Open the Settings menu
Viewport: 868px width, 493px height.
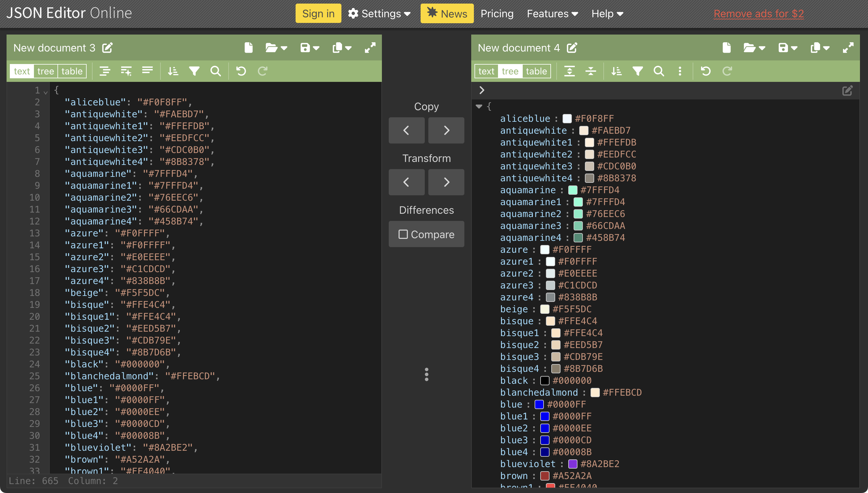pyautogui.click(x=380, y=13)
